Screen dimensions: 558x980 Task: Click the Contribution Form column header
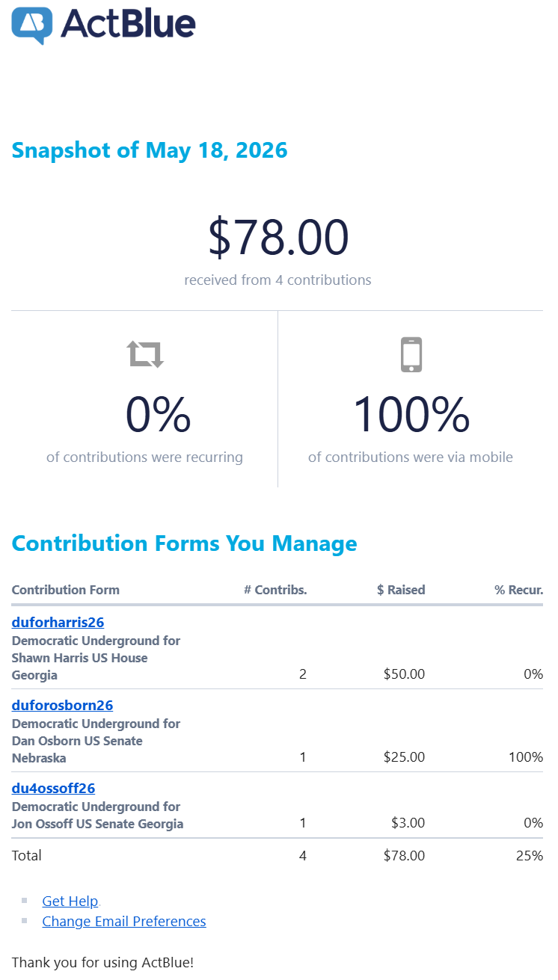point(66,590)
